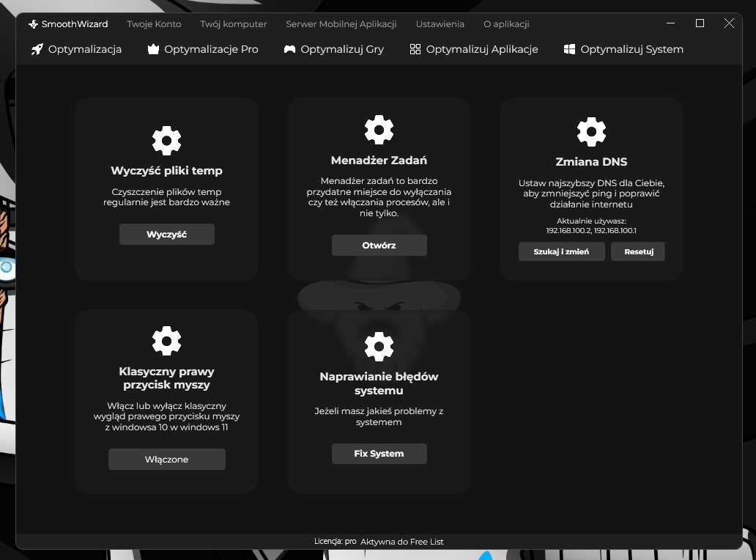Toggle the Włączone classic right-click button

(167, 459)
